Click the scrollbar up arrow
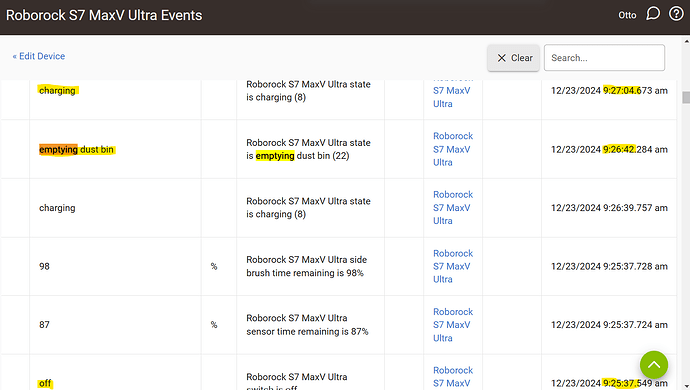The image size is (690, 390). coord(686,41)
